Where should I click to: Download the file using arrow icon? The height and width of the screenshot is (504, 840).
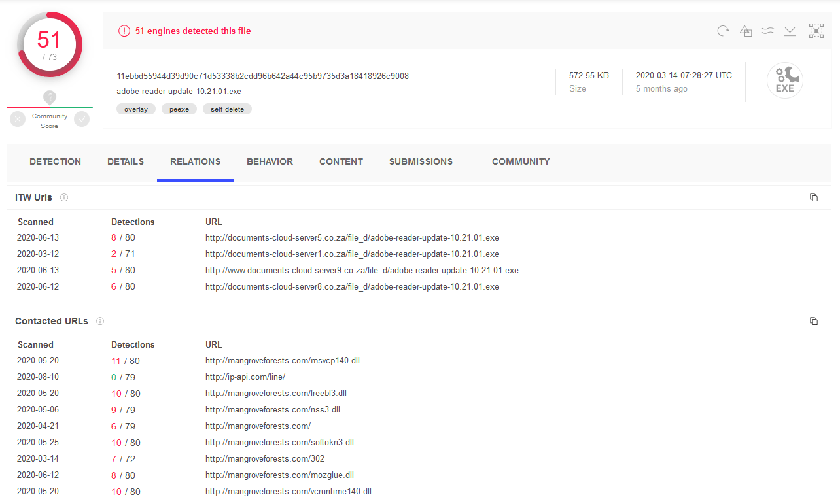pyautogui.click(x=790, y=31)
